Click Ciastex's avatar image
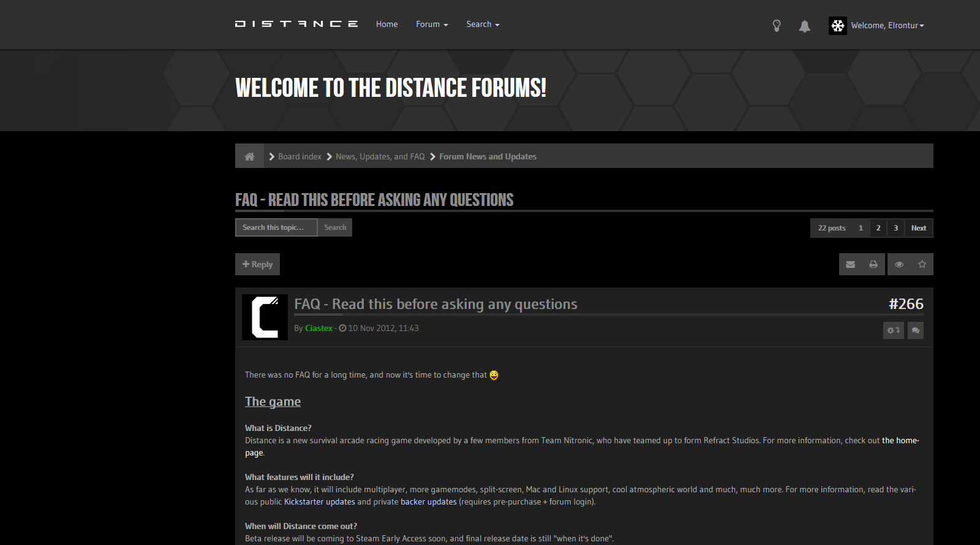980x545 pixels. (x=265, y=317)
